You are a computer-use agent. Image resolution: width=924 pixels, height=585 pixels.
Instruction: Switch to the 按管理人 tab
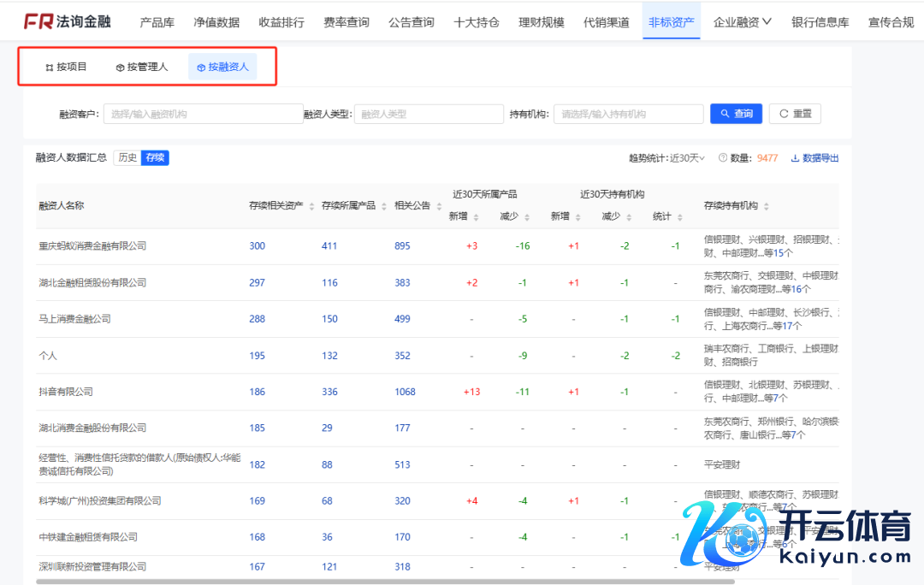pos(142,67)
